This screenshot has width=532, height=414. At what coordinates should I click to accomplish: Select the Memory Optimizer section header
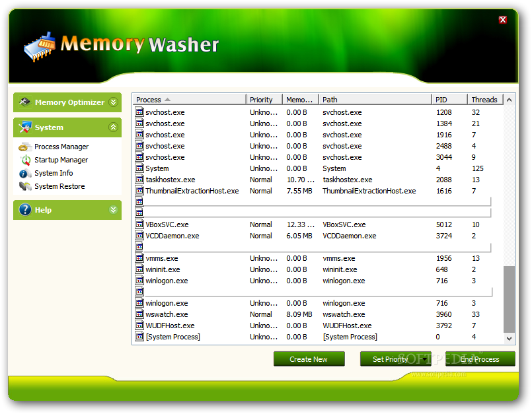tap(67, 102)
